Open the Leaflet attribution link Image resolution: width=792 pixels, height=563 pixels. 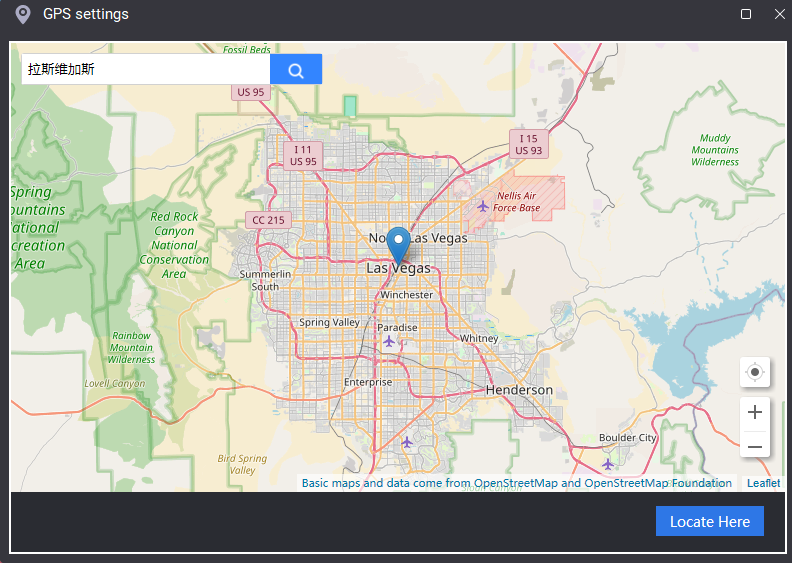coord(763,483)
